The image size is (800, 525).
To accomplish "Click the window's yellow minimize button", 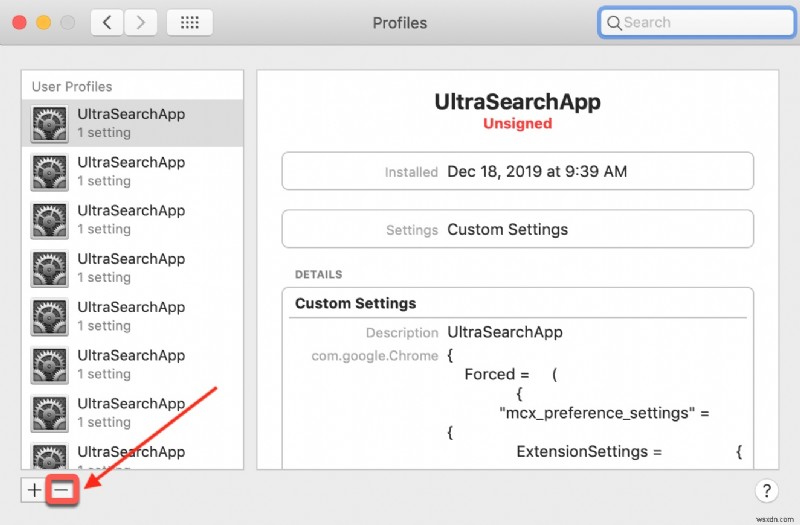I will coord(44,22).
